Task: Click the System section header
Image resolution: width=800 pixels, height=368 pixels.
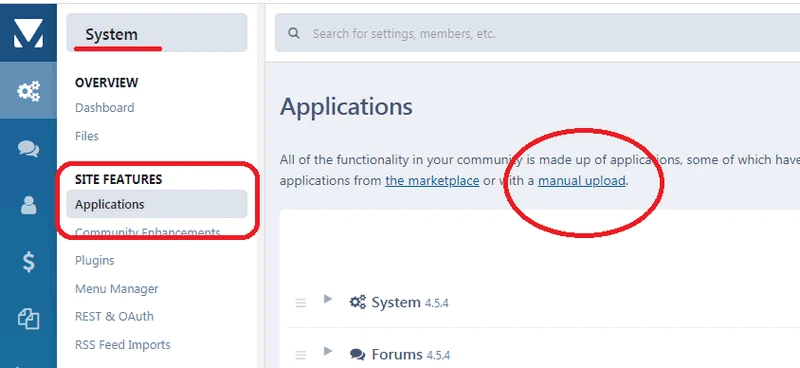Action: [x=157, y=33]
